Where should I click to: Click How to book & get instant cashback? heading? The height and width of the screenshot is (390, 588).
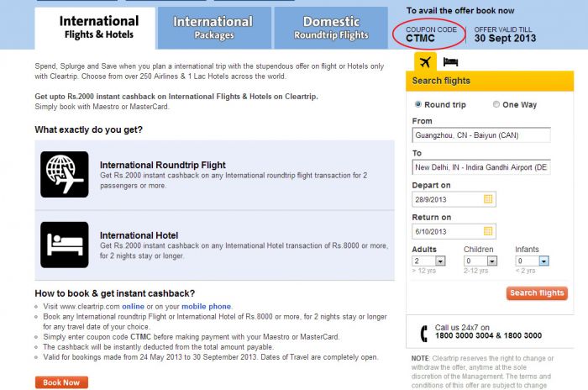115,293
